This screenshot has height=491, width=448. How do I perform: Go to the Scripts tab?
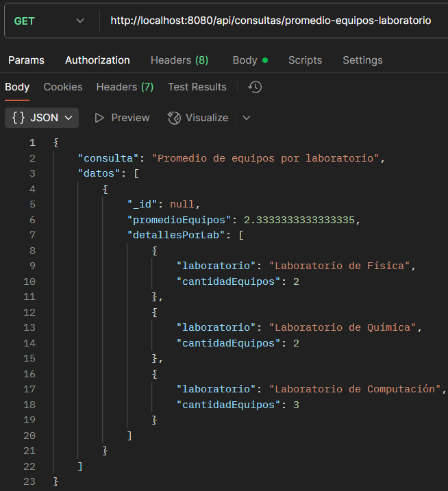(x=305, y=60)
